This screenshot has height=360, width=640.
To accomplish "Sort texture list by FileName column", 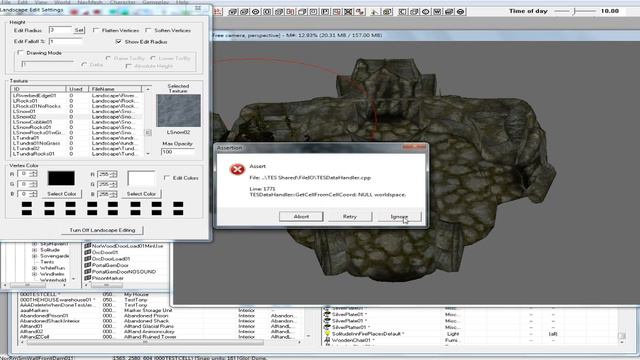I will (x=116, y=89).
